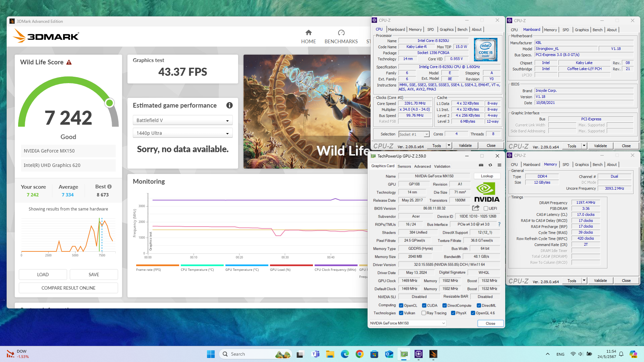The width and height of the screenshot is (644, 362).
Task: Open the notification bell in system tray
Action: tap(621, 354)
